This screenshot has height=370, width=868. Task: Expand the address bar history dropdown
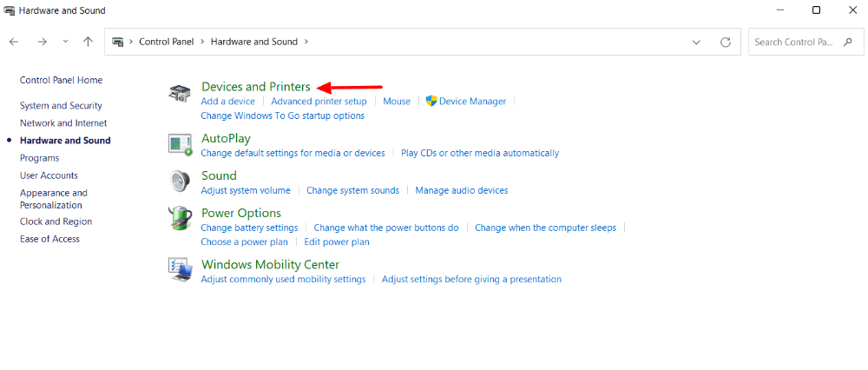(x=696, y=42)
